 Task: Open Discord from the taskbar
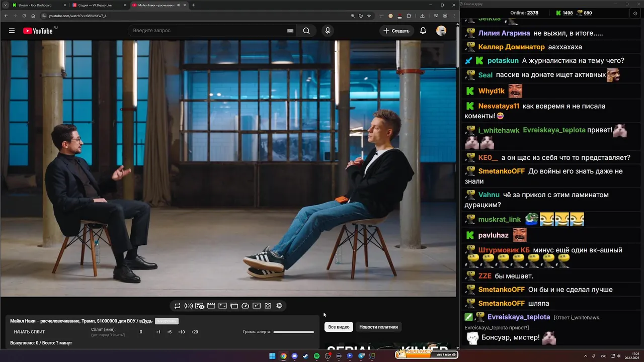pos(294,356)
